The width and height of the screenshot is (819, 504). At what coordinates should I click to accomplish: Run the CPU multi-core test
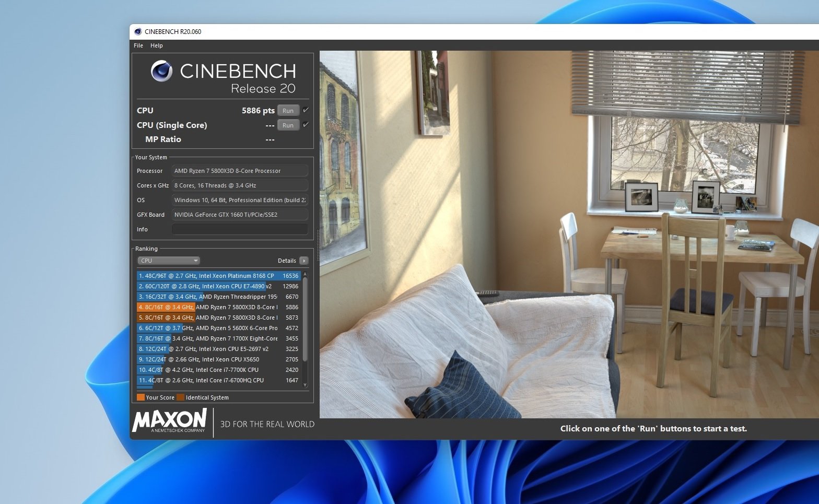pos(288,111)
